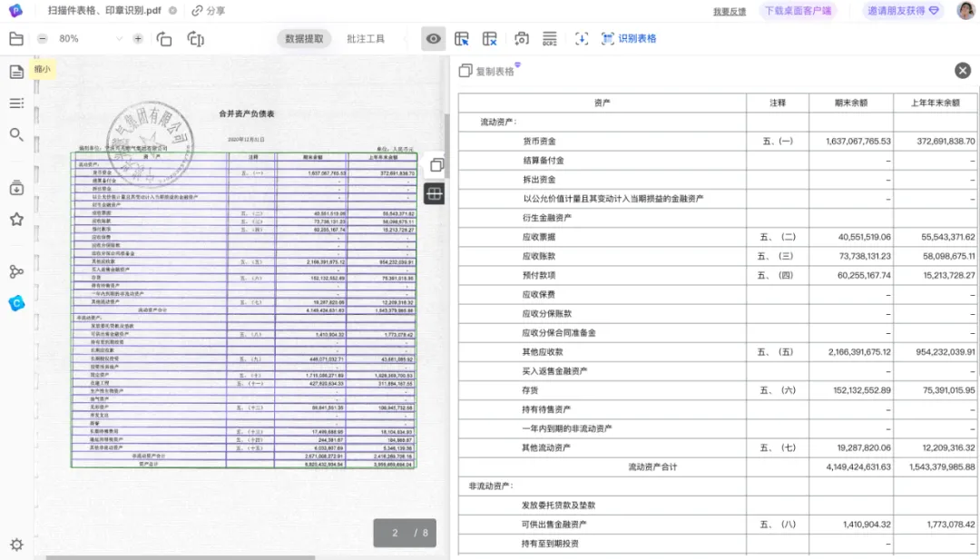Switch to the 批注工具 tab
Viewport: 980px width, 560px height.
pos(366,39)
